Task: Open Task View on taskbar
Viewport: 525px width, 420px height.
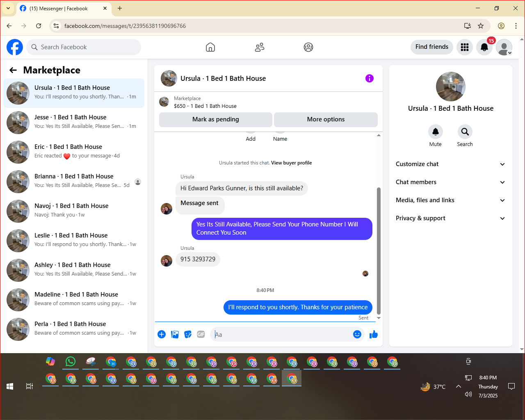Action: click(x=30, y=386)
